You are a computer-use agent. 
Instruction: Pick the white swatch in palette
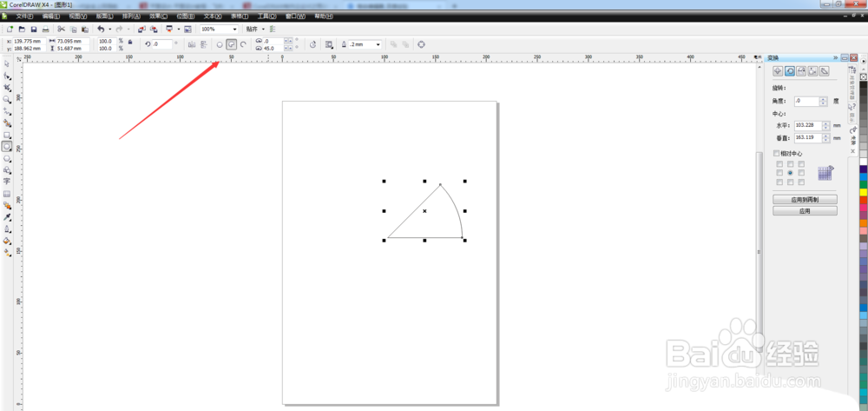(863, 162)
